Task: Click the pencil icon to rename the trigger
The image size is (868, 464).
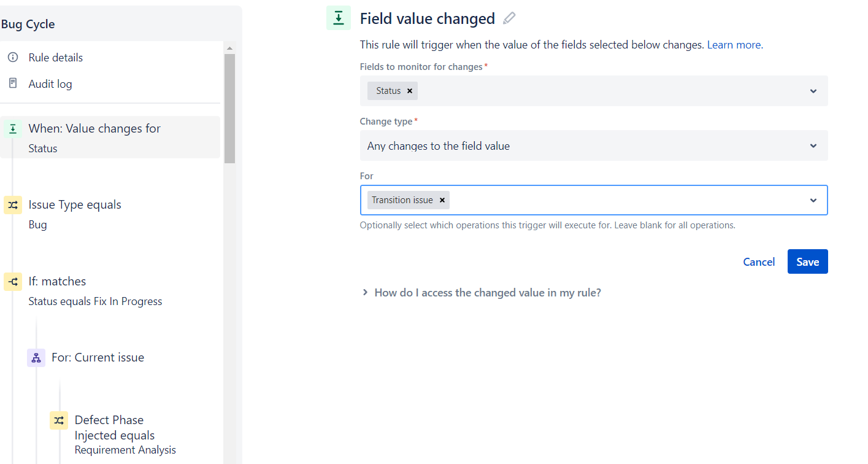Action: [x=509, y=18]
